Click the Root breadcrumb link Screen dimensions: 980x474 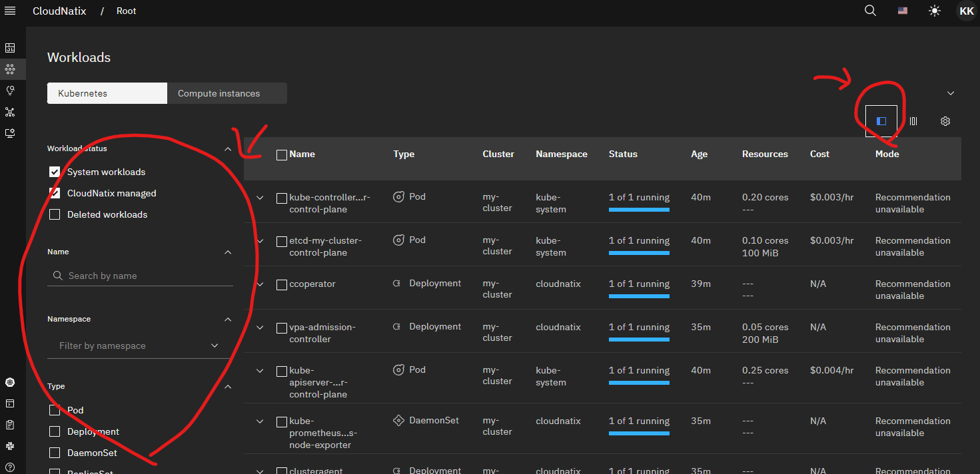(x=126, y=11)
